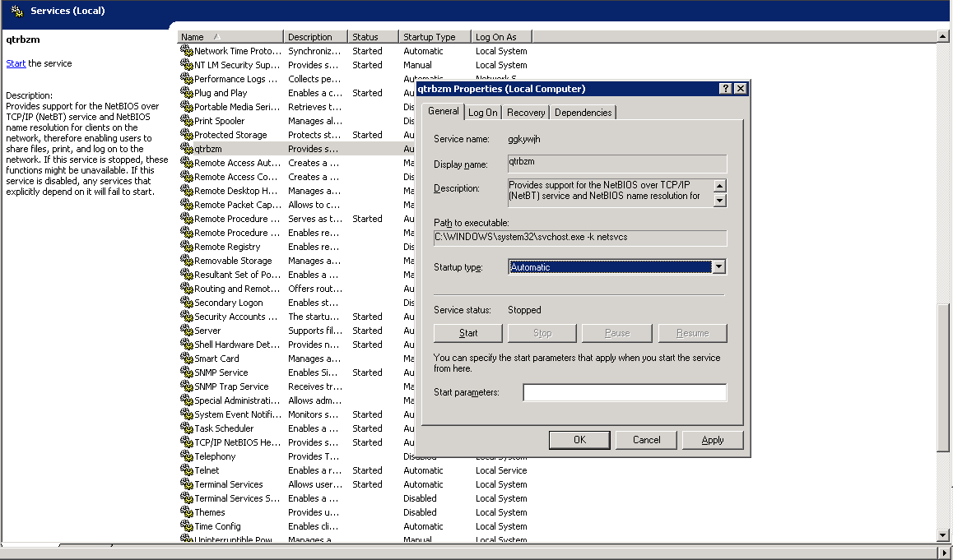Image resolution: width=953 pixels, height=560 pixels.
Task: Click the gear icon next to Telnet service
Action: tap(187, 470)
